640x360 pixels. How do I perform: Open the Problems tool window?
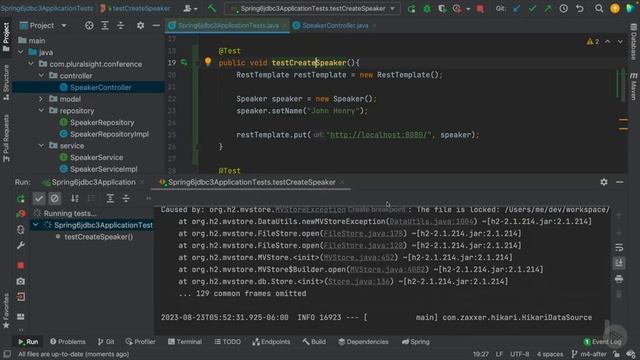coord(68,342)
